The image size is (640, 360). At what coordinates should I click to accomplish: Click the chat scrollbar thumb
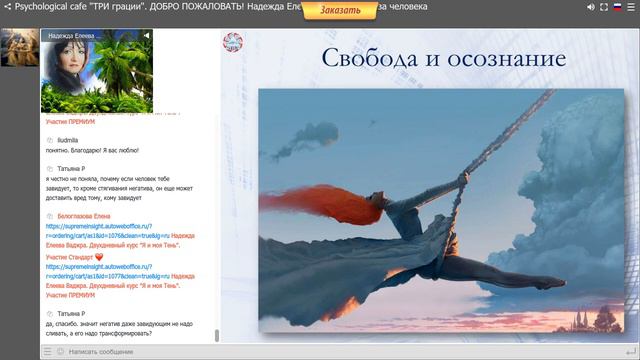[x=217, y=336]
